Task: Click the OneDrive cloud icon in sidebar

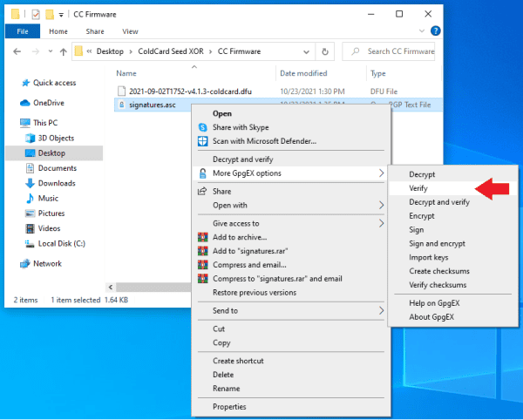Action: pyautogui.click(x=25, y=103)
